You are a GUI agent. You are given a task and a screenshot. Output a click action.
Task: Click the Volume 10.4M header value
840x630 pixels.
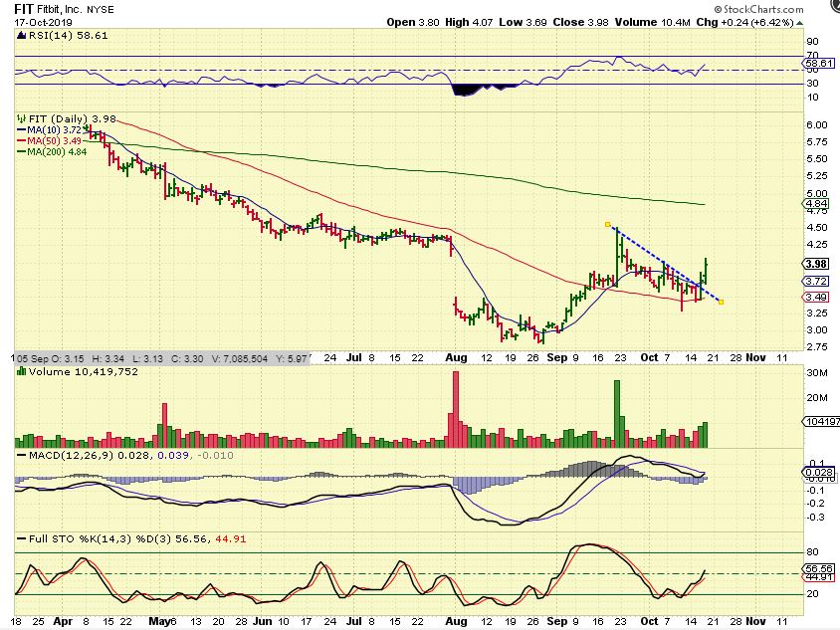point(653,23)
